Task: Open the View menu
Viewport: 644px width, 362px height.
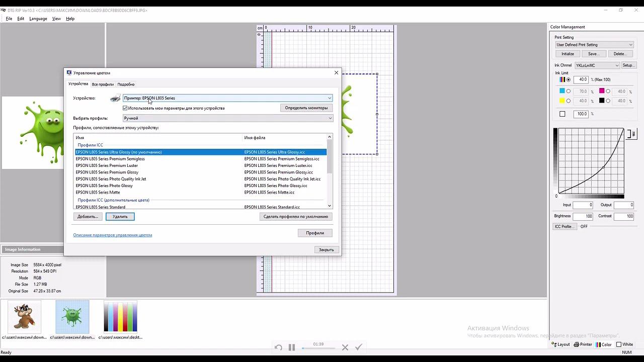Action: (56, 19)
